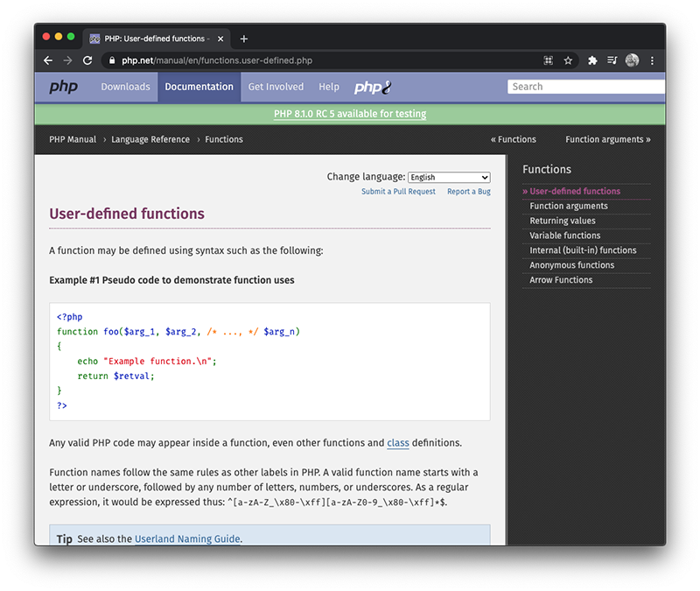
Task: Open the Change language dropdown
Action: pyautogui.click(x=449, y=177)
